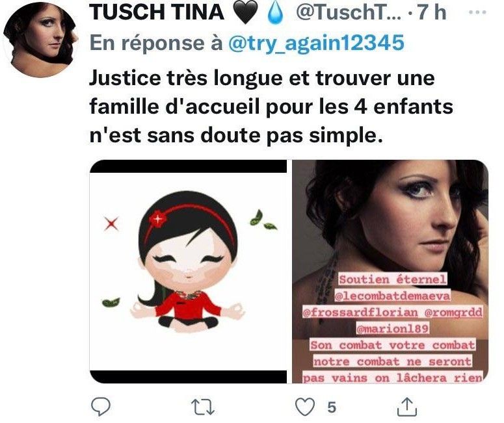The image size is (504, 423).
Task: Click the TUSCH TINA display name
Action: point(157,12)
